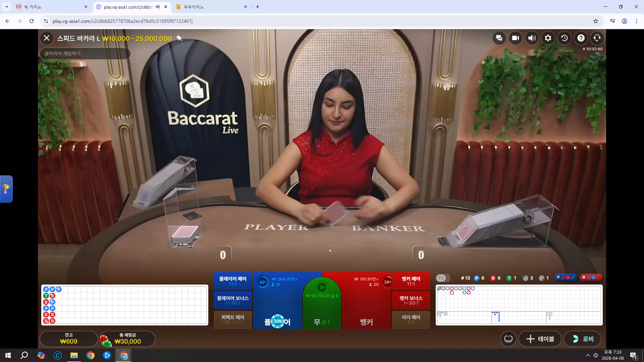Contact live support via the headset icon
644x362 pixels.
click(597, 38)
